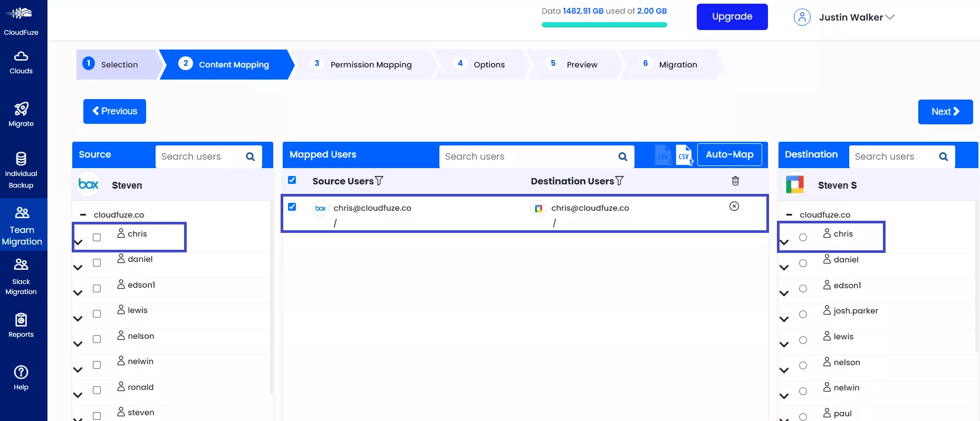Click the Auto-Map button
This screenshot has width=980, height=421.
tap(729, 154)
